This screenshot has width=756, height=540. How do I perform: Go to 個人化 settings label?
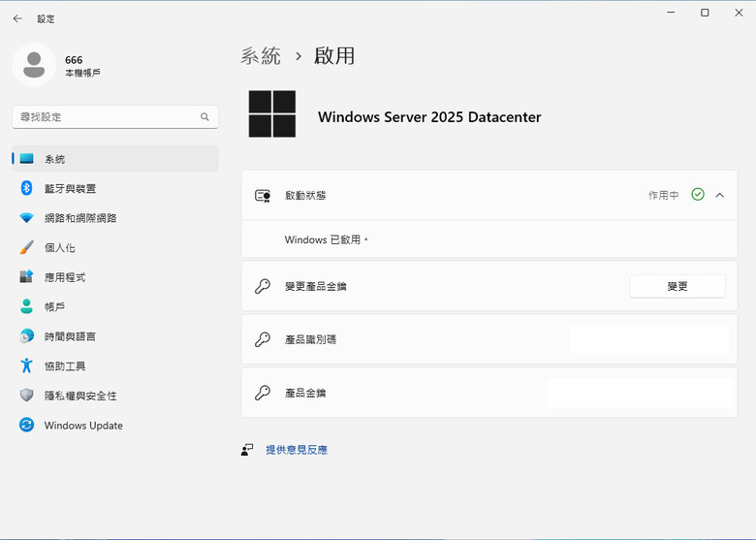point(60,248)
